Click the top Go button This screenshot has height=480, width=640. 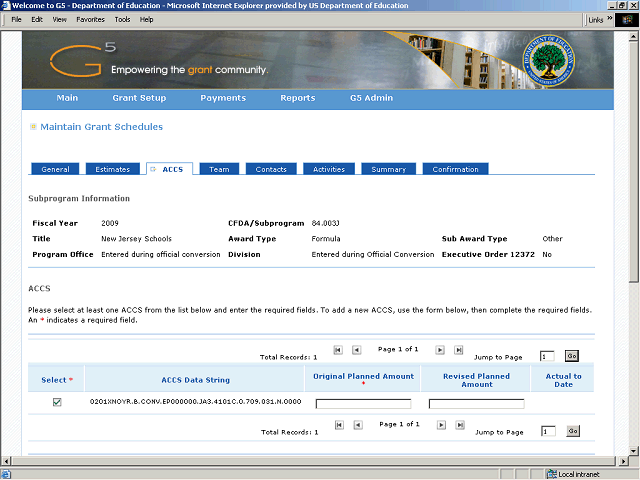click(x=572, y=356)
